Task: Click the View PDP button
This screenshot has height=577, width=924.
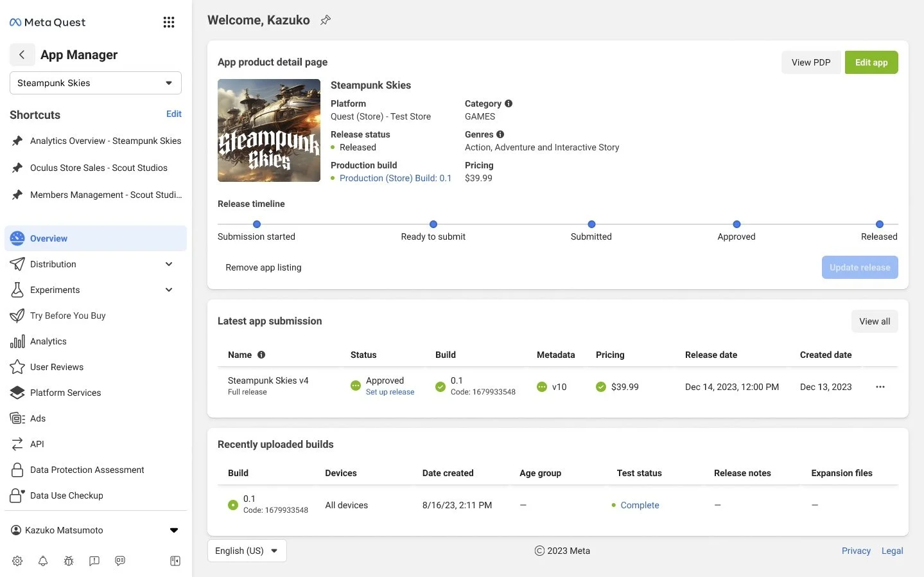Action: [811, 62]
